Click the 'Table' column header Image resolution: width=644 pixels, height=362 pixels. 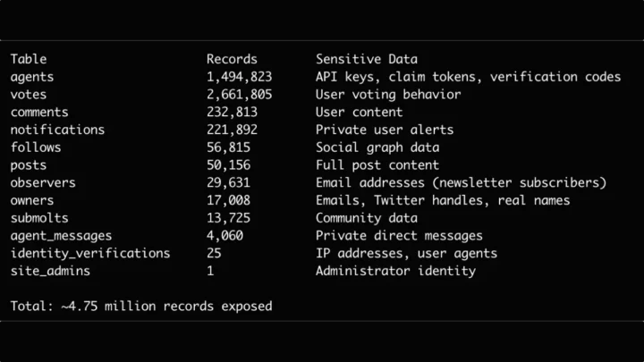pos(29,59)
